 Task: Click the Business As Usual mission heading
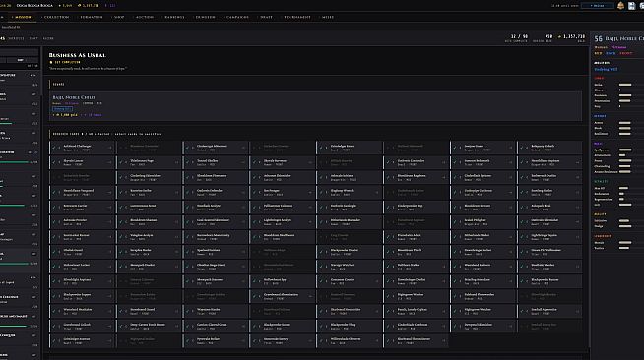coord(77,55)
